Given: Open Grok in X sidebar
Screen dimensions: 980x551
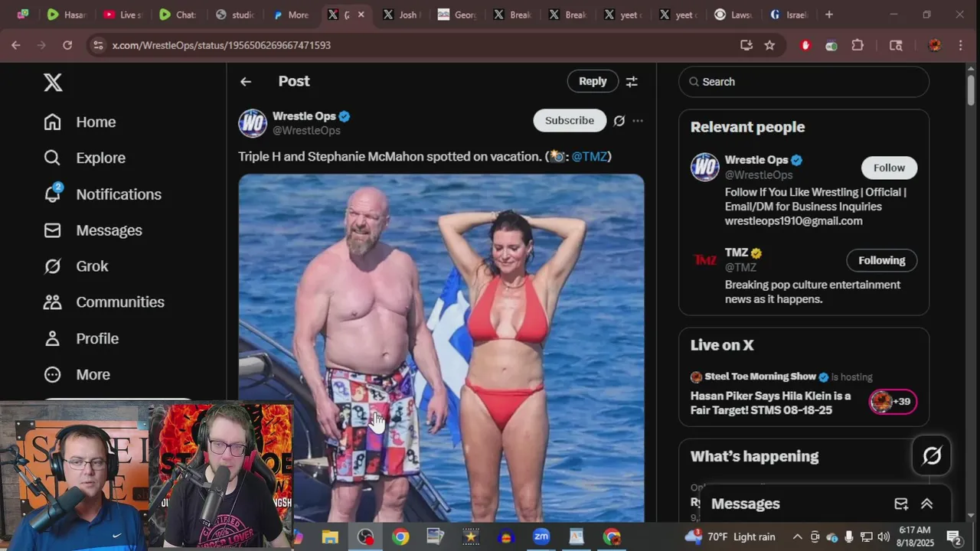Looking at the screenshot, I should pyautogui.click(x=76, y=266).
